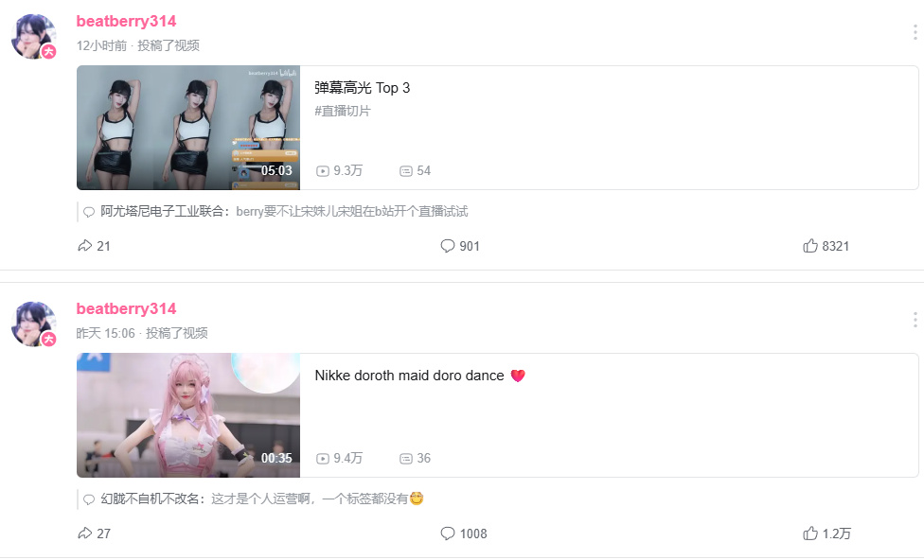
Task: Open more options menu for first post
Action: (x=915, y=32)
